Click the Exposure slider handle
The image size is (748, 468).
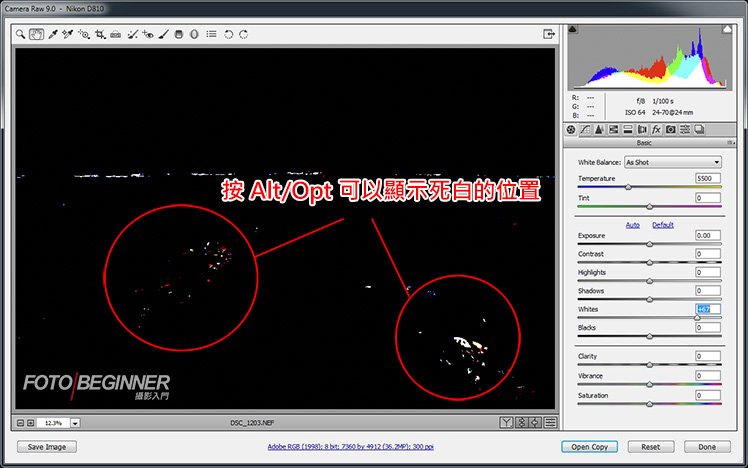(649, 243)
